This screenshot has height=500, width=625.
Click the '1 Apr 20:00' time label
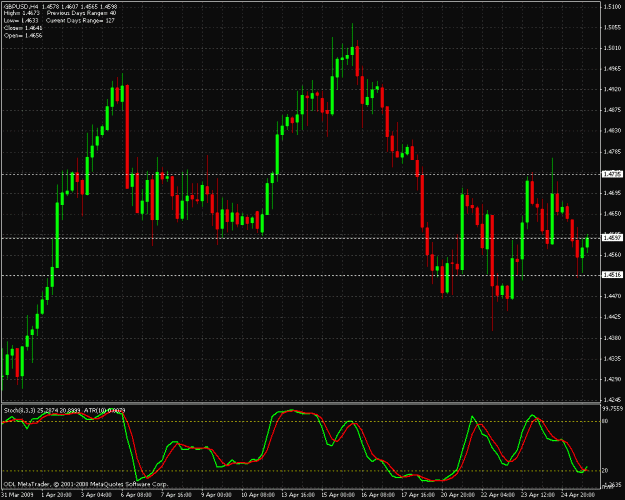click(x=56, y=495)
